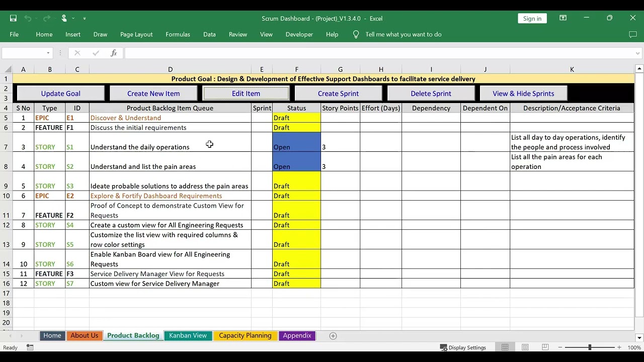The image size is (644, 362).
Task: Open Customize Quick Access Toolbar dropdown
Action: pos(84,18)
